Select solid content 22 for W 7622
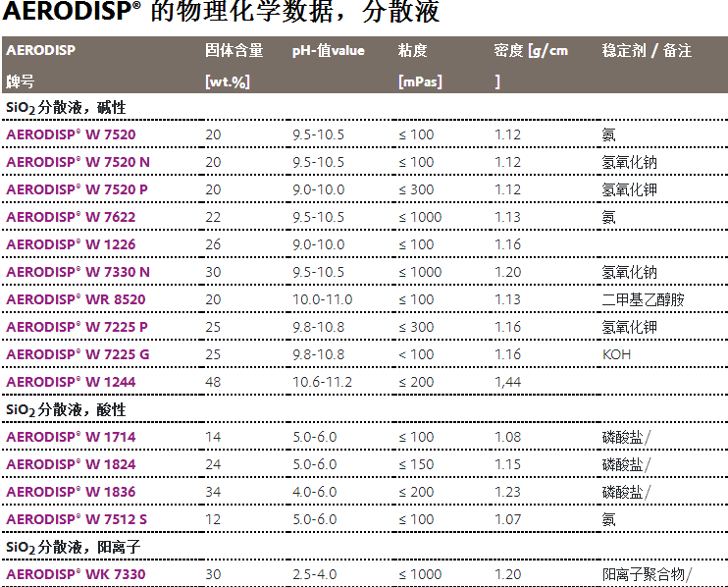The image size is (728, 587). coord(213,217)
